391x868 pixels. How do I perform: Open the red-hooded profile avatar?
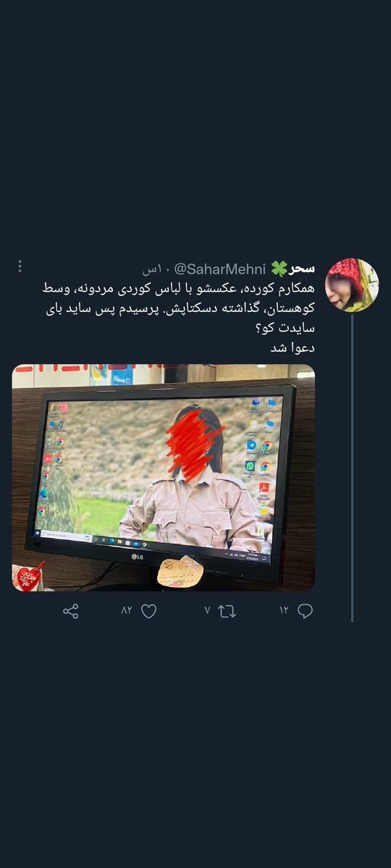pos(352,285)
